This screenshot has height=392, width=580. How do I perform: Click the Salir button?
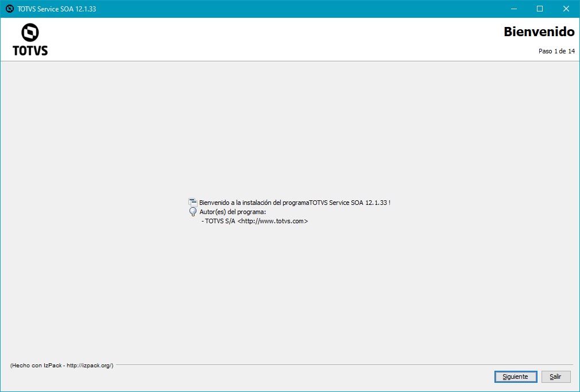[x=555, y=377]
